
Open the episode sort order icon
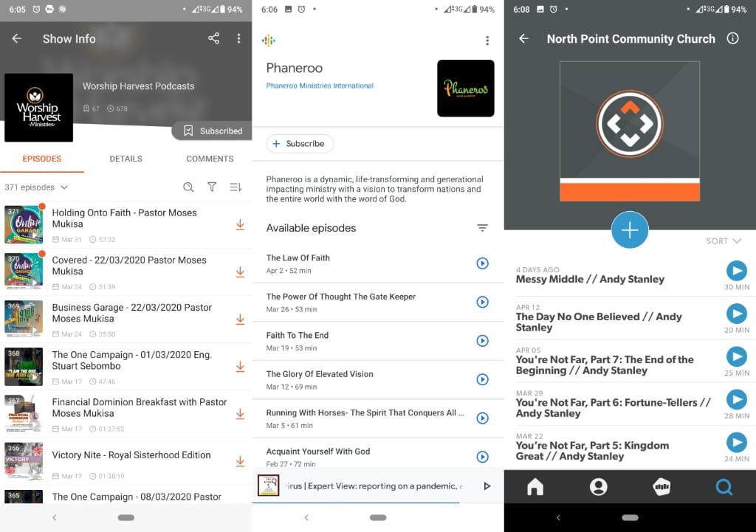pos(236,187)
